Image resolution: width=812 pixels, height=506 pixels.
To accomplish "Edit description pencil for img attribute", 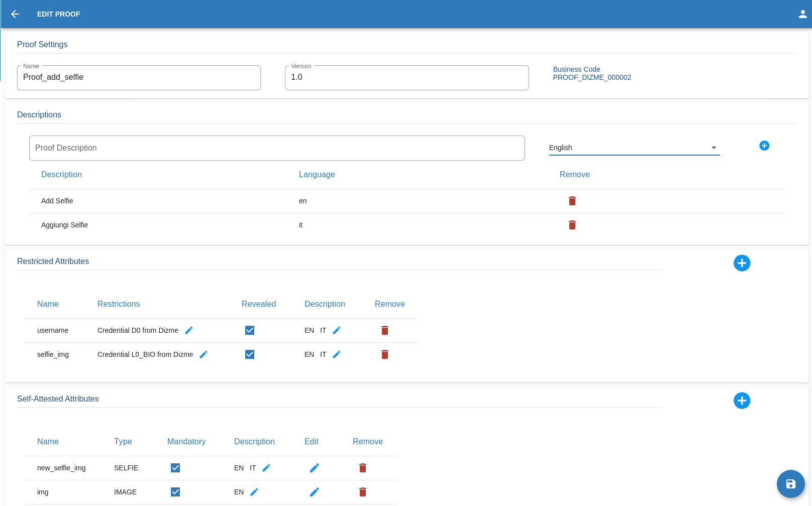I will coord(254,492).
